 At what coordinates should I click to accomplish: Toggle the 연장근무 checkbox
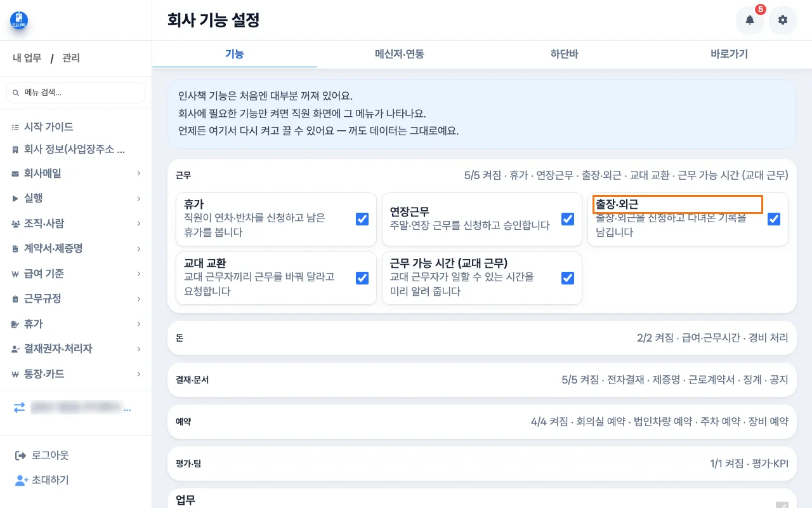point(568,219)
